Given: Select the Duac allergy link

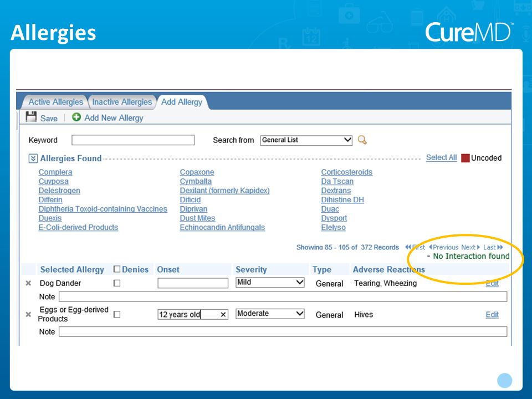Looking at the screenshot, I should coord(330,209).
